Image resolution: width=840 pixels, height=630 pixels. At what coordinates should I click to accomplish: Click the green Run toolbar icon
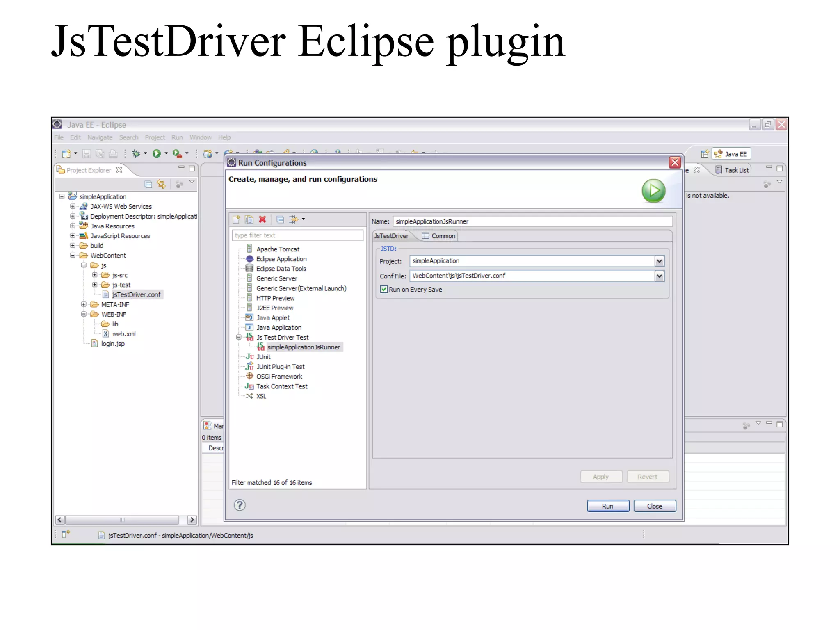(x=157, y=153)
